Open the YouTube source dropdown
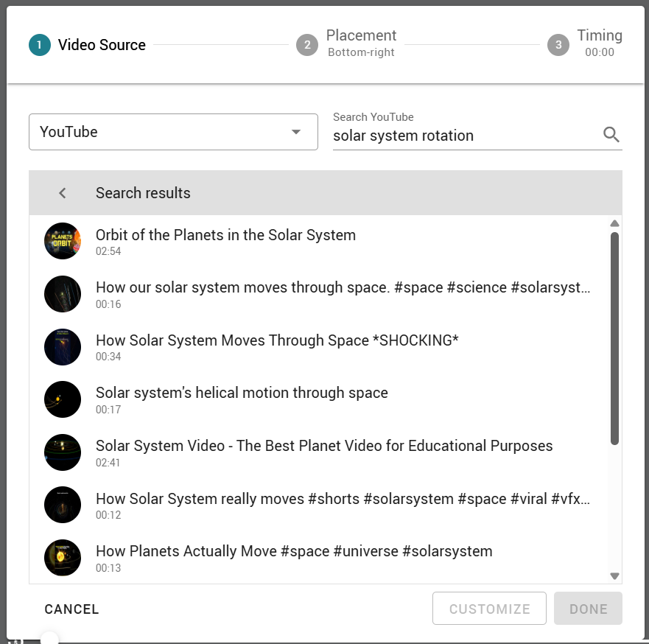The width and height of the screenshot is (649, 644). [x=173, y=132]
